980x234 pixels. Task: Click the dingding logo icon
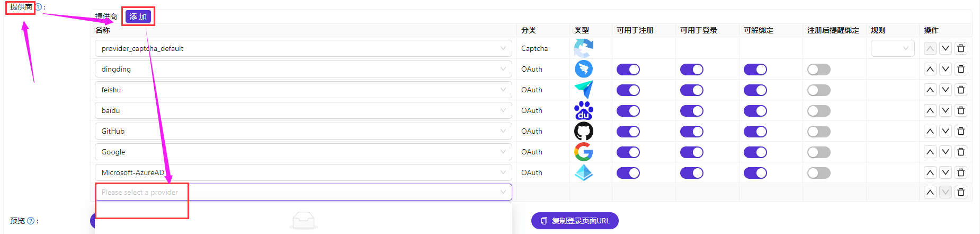pyautogui.click(x=584, y=69)
